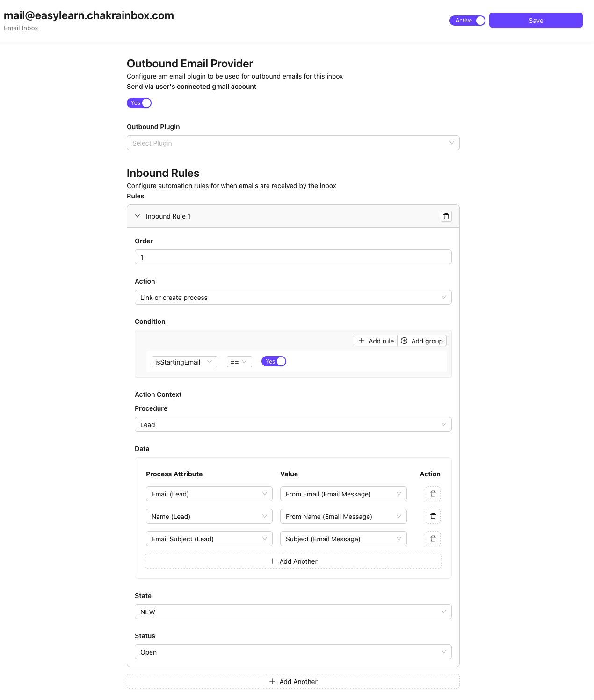Toggle the isStartingEmail condition value switch
The width and height of the screenshot is (594, 700).
(x=274, y=362)
